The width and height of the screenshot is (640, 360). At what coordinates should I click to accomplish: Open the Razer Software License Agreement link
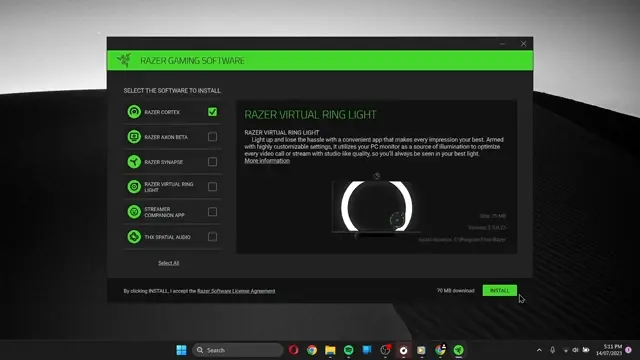[236, 291]
